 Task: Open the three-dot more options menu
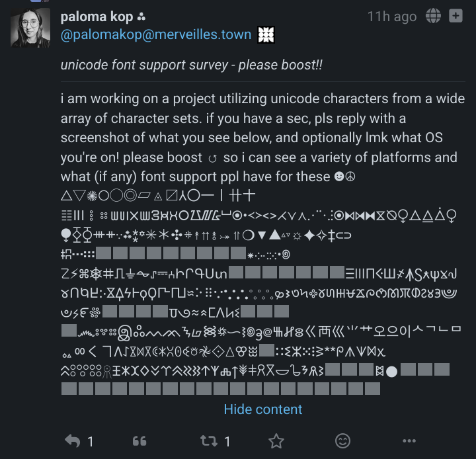click(x=410, y=440)
